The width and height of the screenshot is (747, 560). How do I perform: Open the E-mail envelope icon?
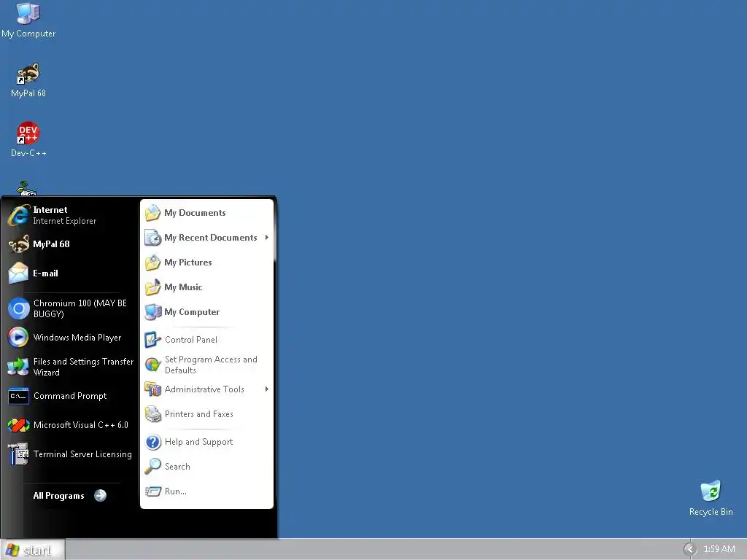[x=18, y=273]
